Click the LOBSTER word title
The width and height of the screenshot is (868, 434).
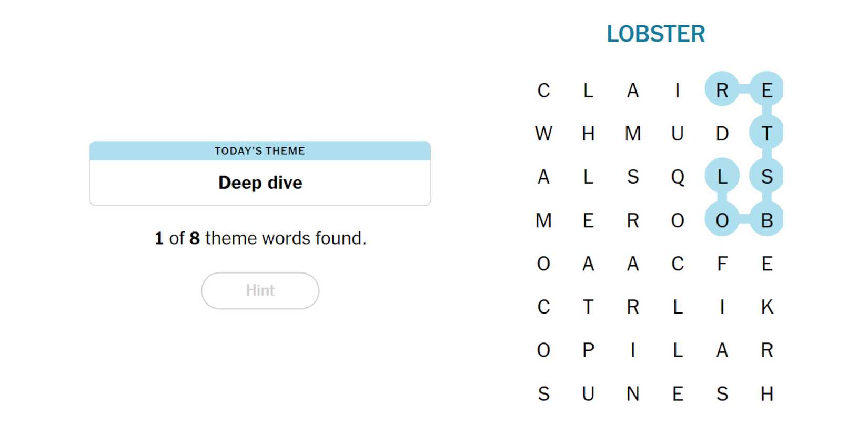[655, 34]
